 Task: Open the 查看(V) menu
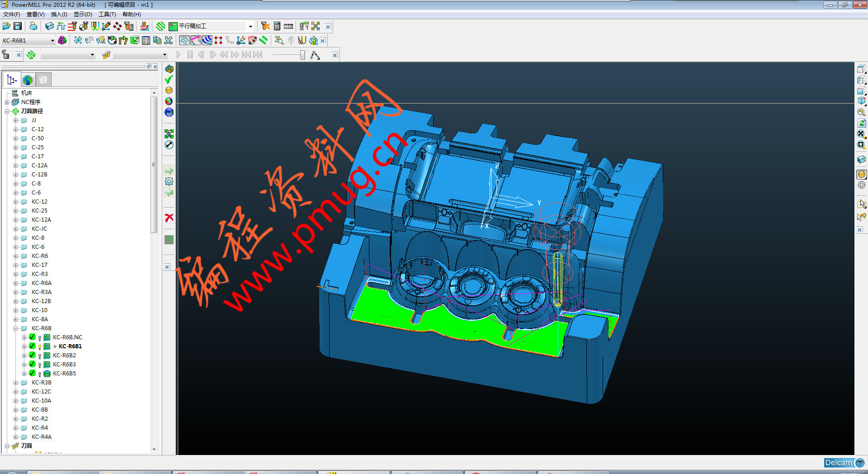[x=36, y=14]
